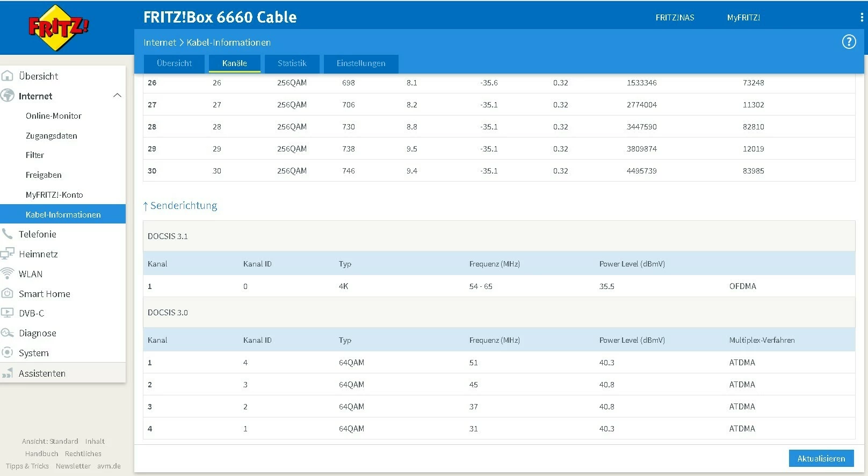Open the Statistik tab
The width and height of the screenshot is (868, 476).
pyautogui.click(x=292, y=63)
